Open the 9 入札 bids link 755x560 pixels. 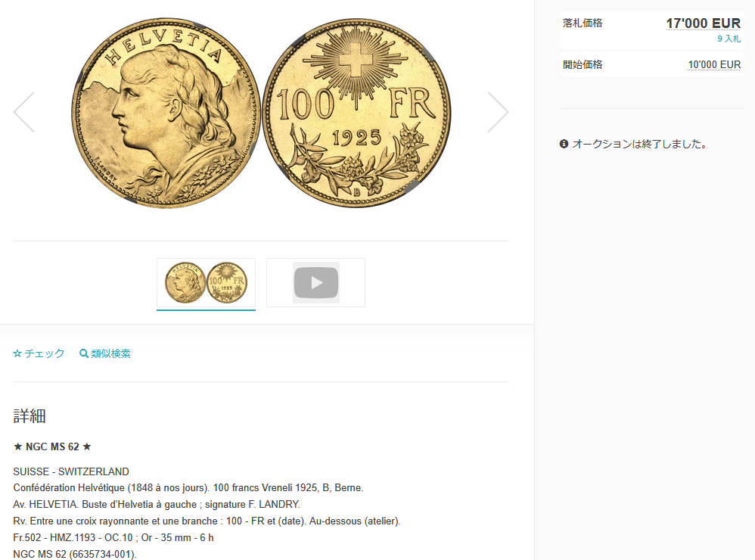pos(729,39)
